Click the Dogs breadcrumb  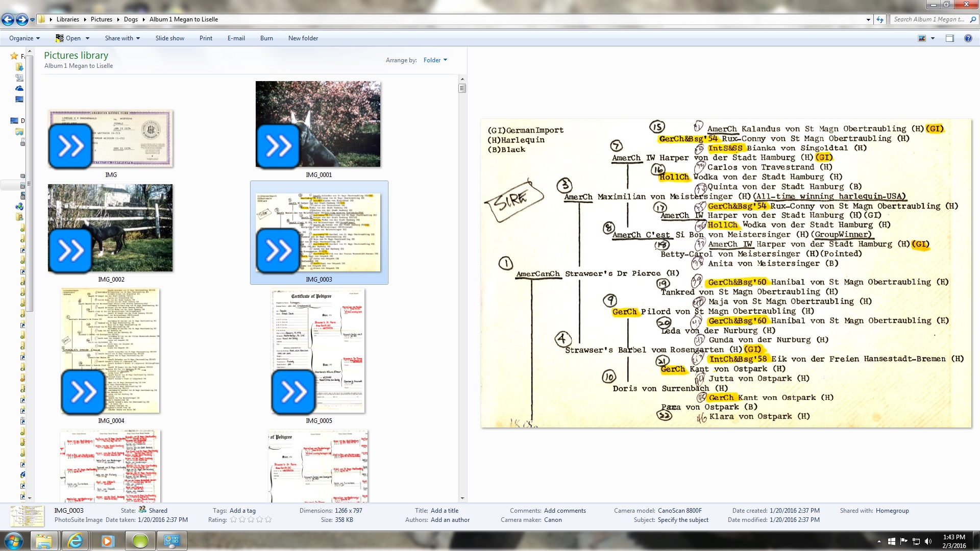tap(131, 19)
